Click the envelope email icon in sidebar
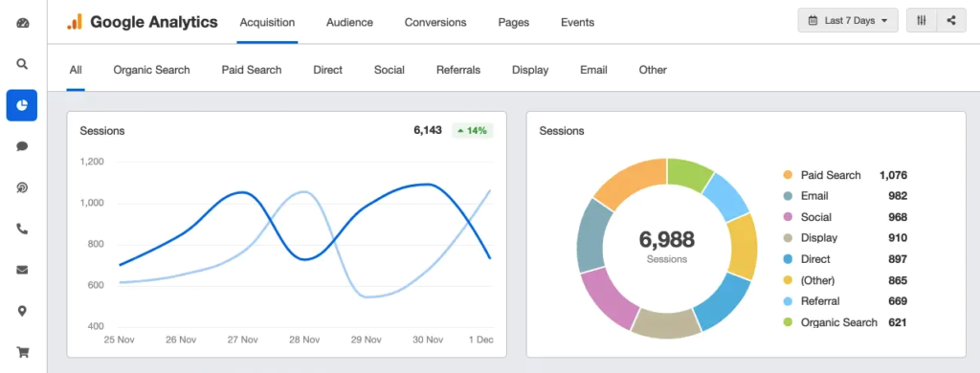Screen dimensions: 980x373 23,270
